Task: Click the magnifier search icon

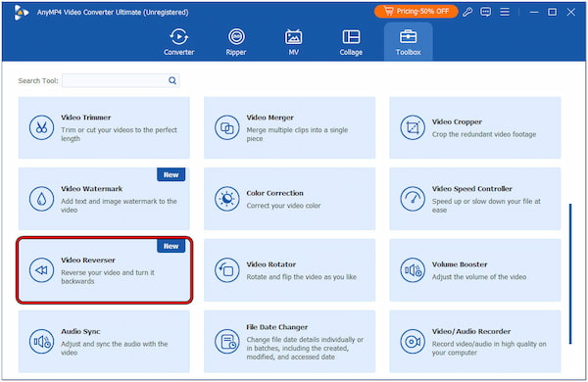Action: pyautogui.click(x=172, y=80)
